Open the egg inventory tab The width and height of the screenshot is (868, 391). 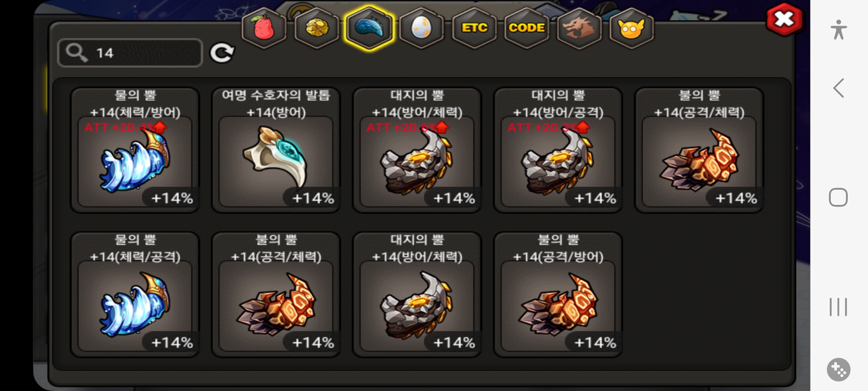coord(422,28)
